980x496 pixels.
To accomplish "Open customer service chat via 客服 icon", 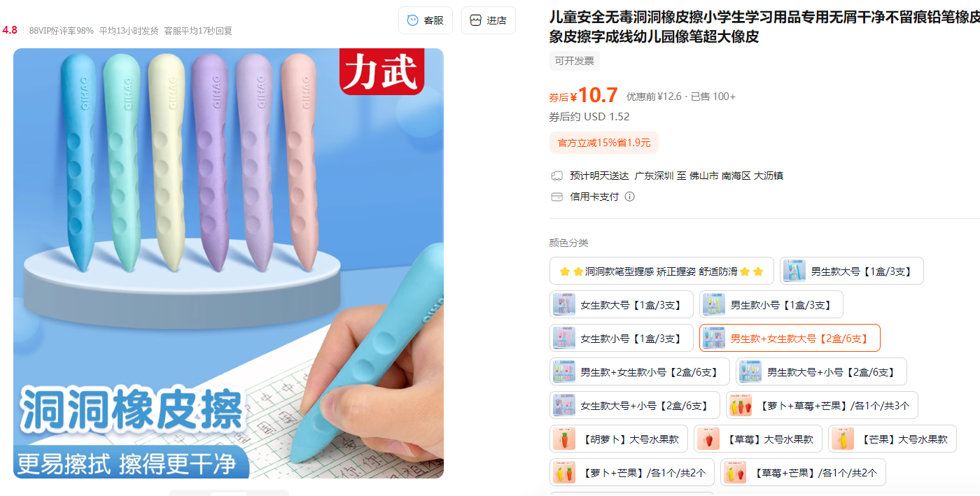I will click(x=426, y=20).
